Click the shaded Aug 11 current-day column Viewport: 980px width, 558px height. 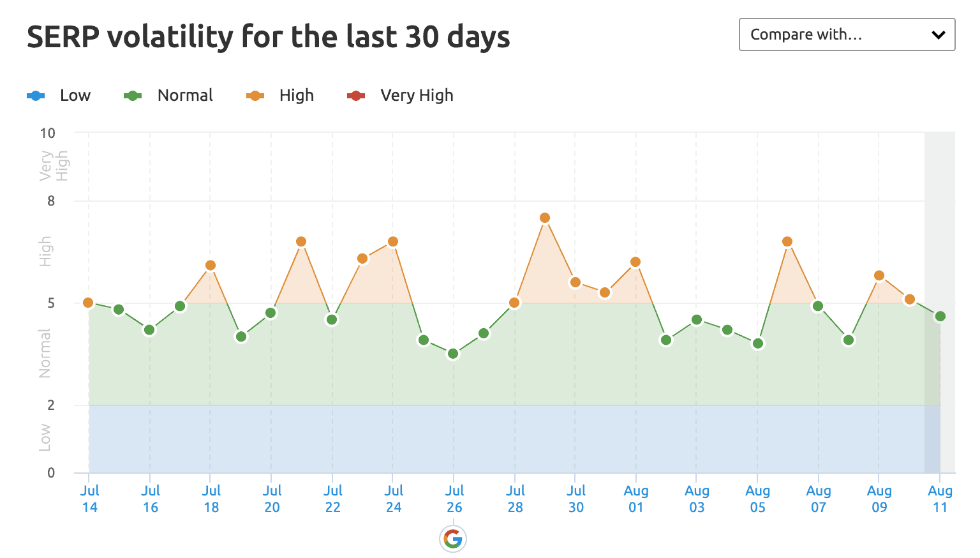point(940,303)
